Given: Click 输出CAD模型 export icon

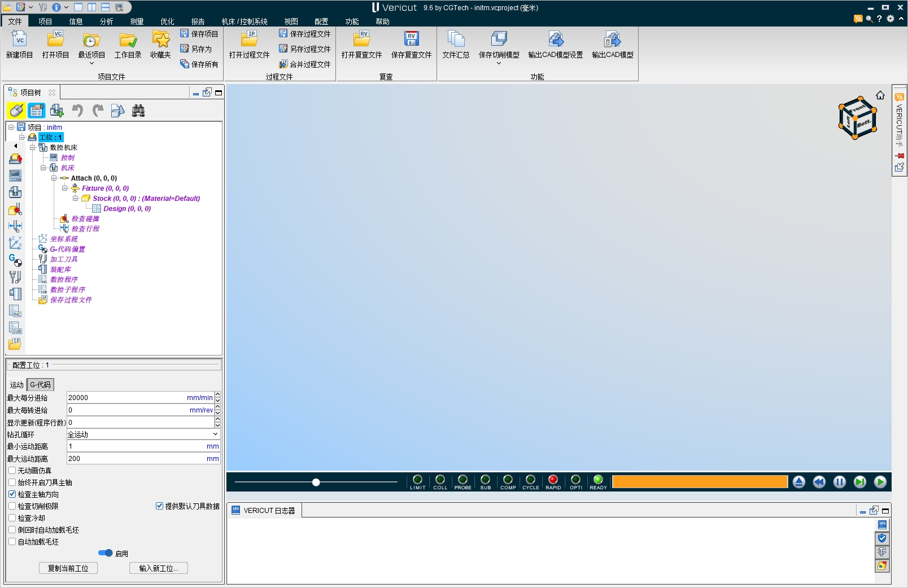Looking at the screenshot, I should (x=612, y=40).
